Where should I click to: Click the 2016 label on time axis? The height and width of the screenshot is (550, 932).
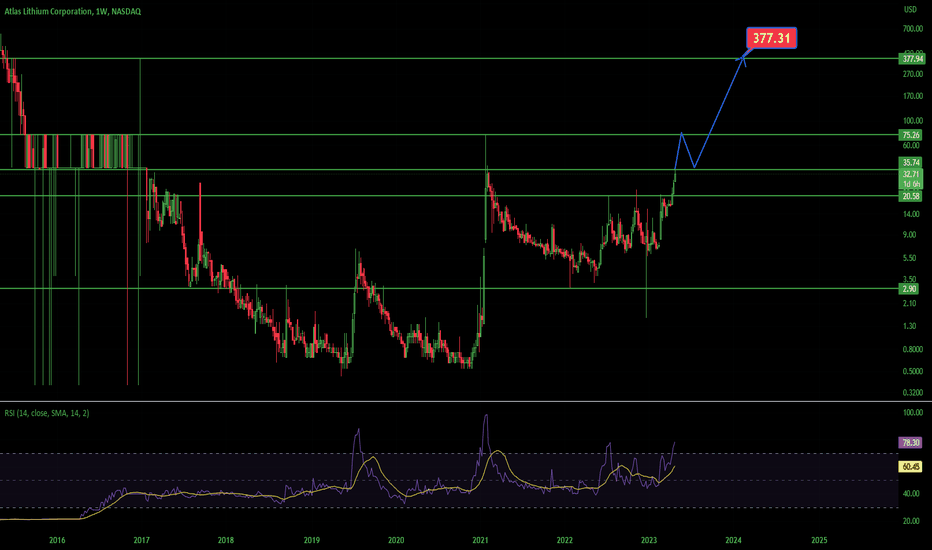57,540
